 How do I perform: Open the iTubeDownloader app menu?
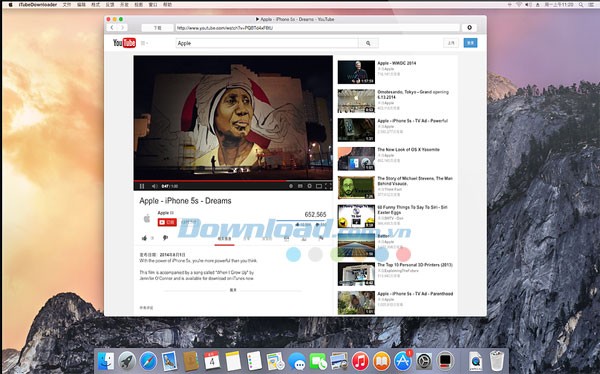38,5
